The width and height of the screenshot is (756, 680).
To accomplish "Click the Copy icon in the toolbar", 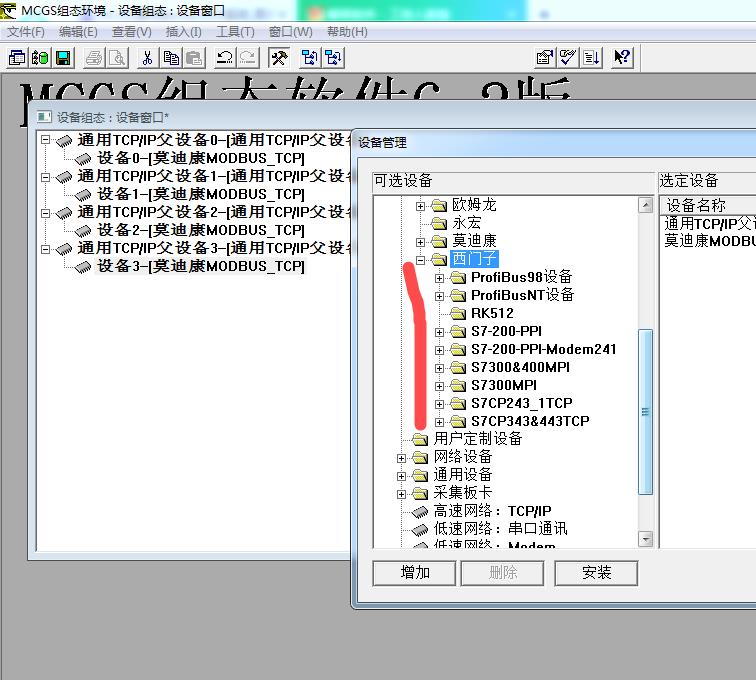I will click(x=171, y=57).
